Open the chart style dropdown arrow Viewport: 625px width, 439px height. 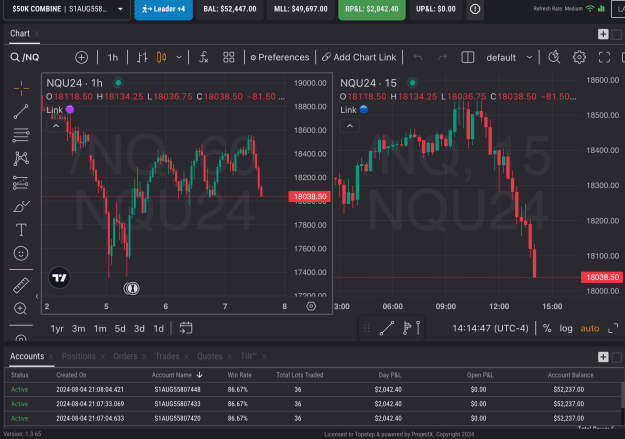tap(179, 57)
